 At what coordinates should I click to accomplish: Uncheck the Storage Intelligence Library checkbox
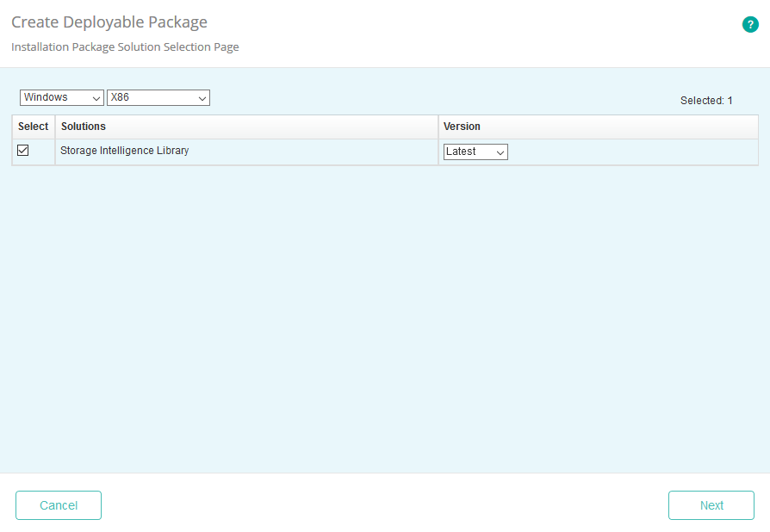click(x=23, y=151)
